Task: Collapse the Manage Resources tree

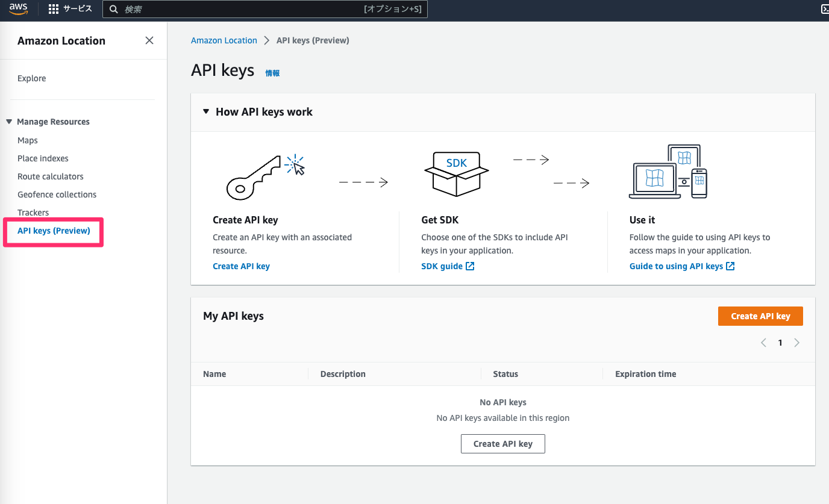Action: pyautogui.click(x=9, y=122)
